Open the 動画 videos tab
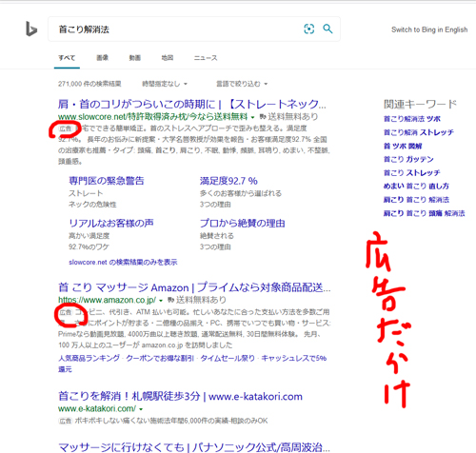The height and width of the screenshot is (453, 476). tap(135, 58)
